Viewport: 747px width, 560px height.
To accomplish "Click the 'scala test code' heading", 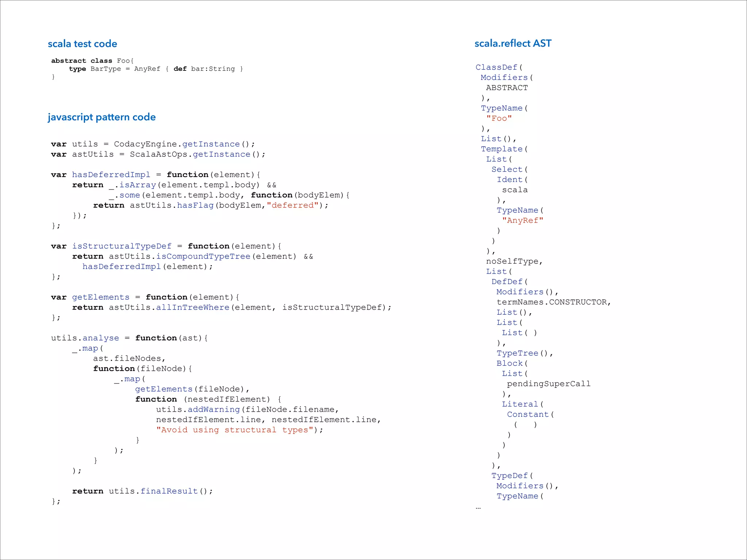I will 82,44.
